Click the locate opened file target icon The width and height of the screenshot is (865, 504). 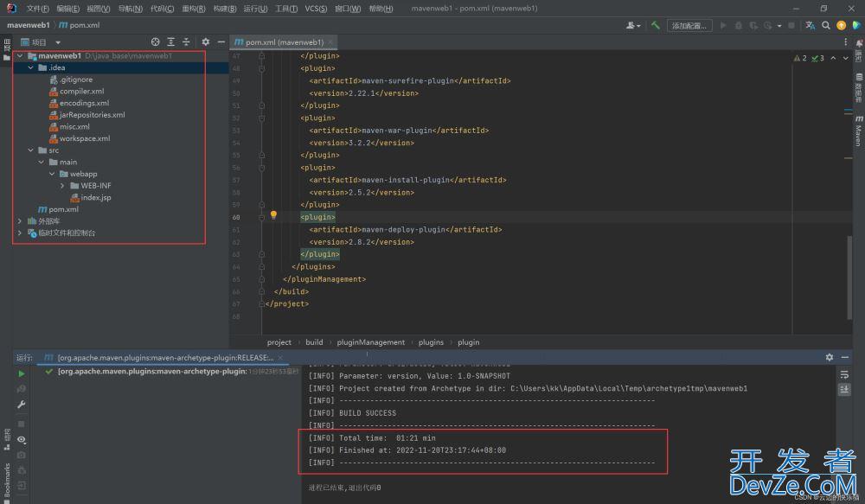(x=156, y=41)
